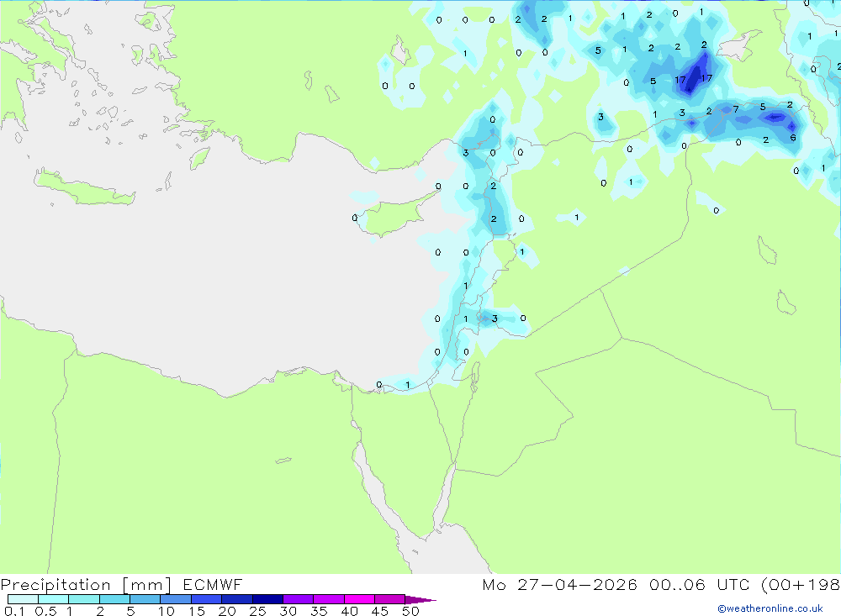
Task: Open the weatheronline.co.uk link
Action: point(770,608)
